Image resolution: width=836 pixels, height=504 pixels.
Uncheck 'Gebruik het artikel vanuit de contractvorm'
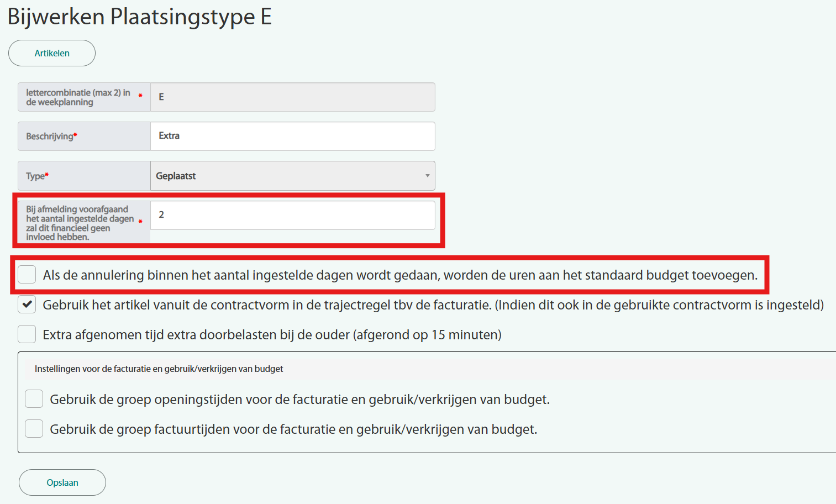(x=27, y=305)
